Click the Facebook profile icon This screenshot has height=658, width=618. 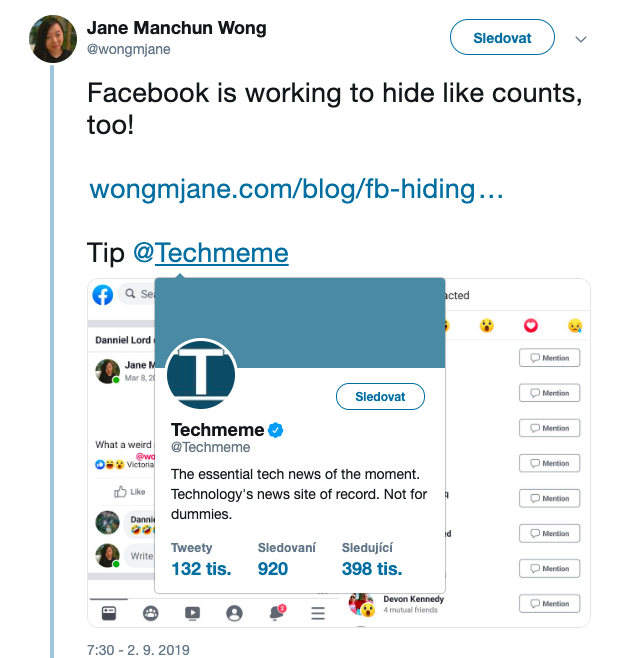pyautogui.click(x=234, y=613)
